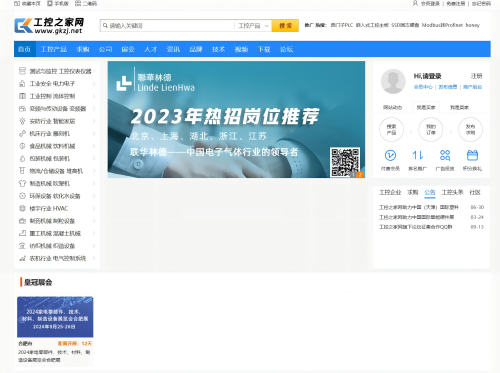Click the QR code on the banner
Image resolution: width=500 pixels, height=373 pixels.
(x=345, y=162)
